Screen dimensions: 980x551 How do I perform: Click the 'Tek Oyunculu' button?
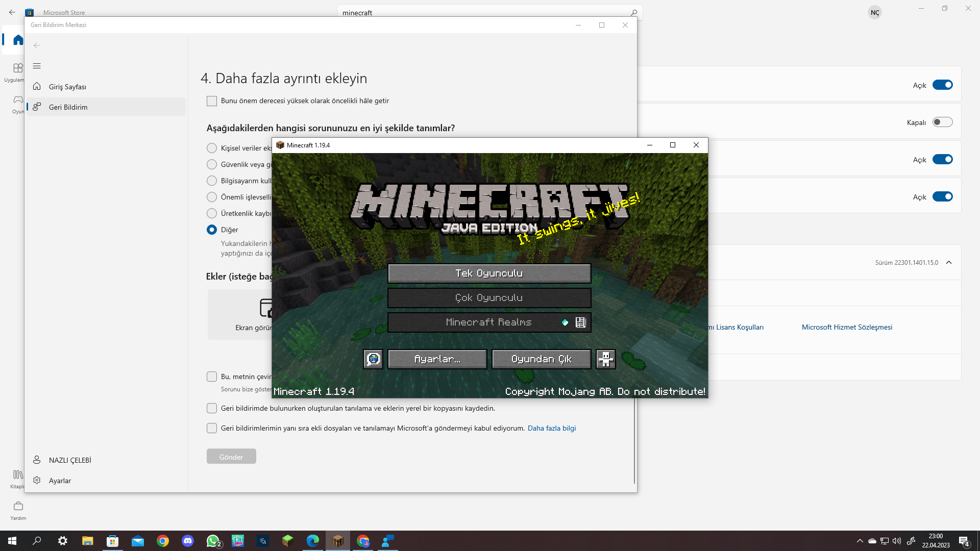point(489,273)
